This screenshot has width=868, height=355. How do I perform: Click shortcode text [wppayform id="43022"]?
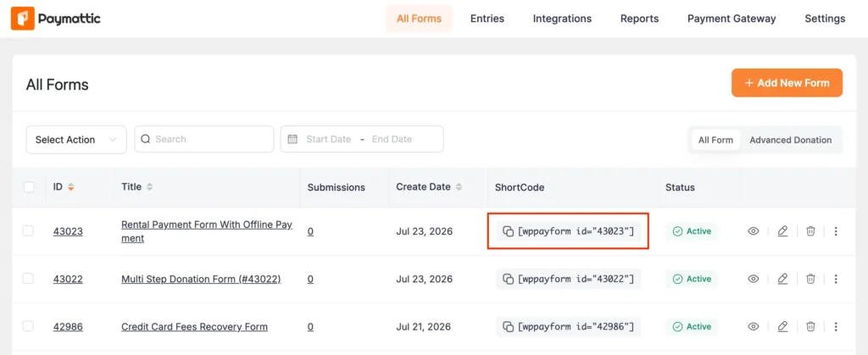tap(576, 279)
